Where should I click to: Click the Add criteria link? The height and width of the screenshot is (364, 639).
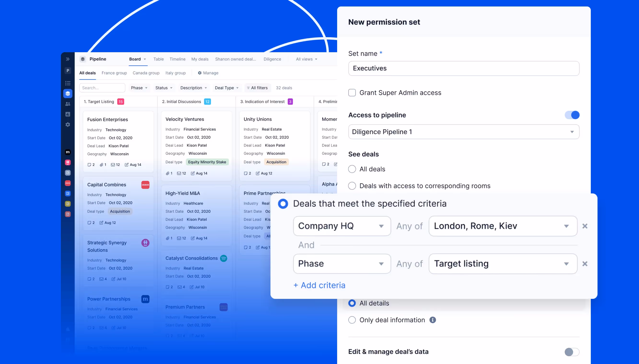point(319,285)
